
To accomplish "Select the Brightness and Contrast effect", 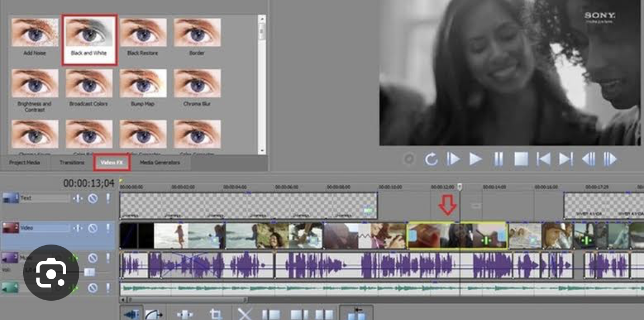I will click(x=35, y=83).
